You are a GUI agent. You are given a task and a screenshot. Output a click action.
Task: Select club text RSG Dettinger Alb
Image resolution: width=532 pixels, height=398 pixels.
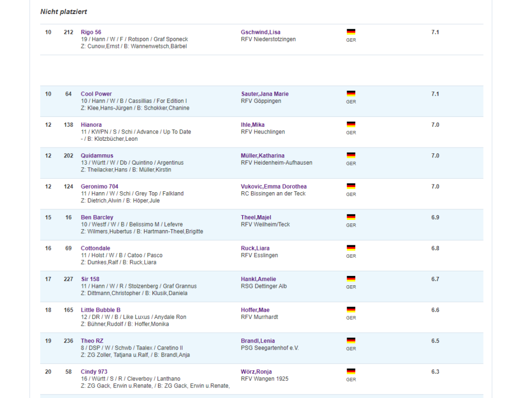264,286
